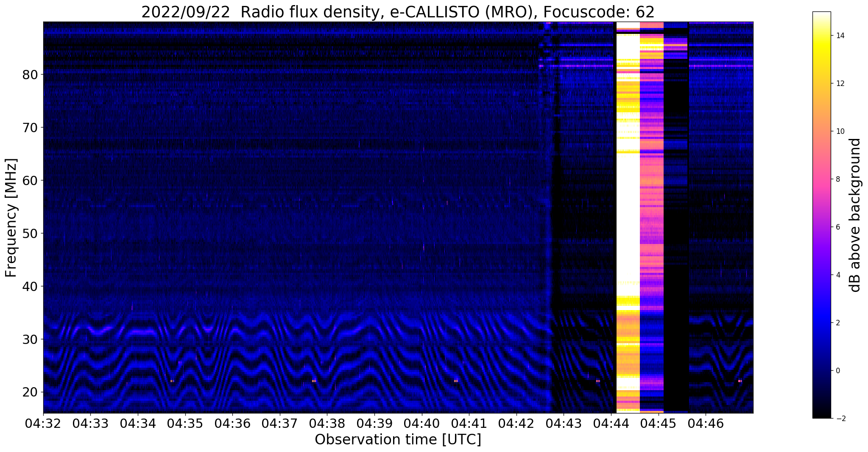The image size is (868, 452).
Task: Click the 'Observation time [UTC]' x-axis label
Action: pos(398,439)
